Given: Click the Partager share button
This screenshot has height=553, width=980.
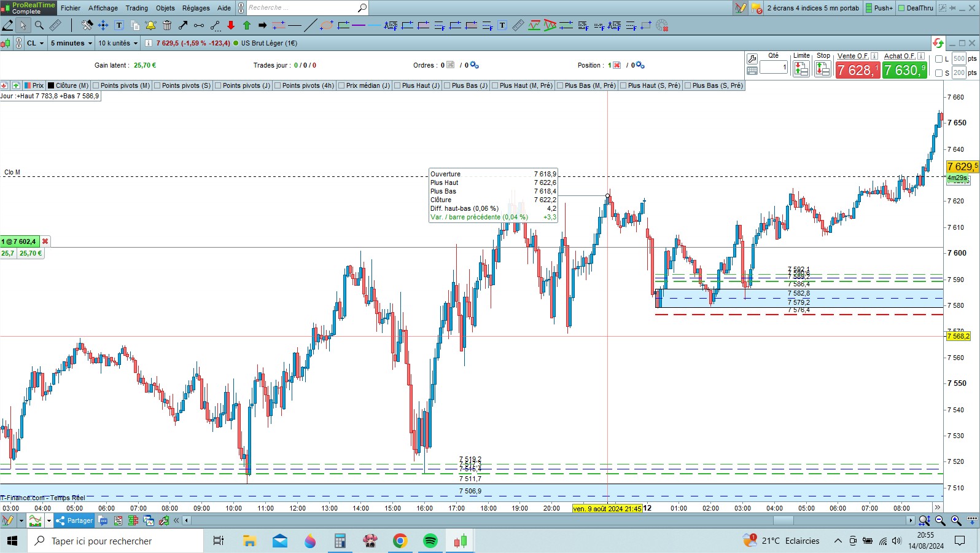Looking at the screenshot, I should (74, 520).
